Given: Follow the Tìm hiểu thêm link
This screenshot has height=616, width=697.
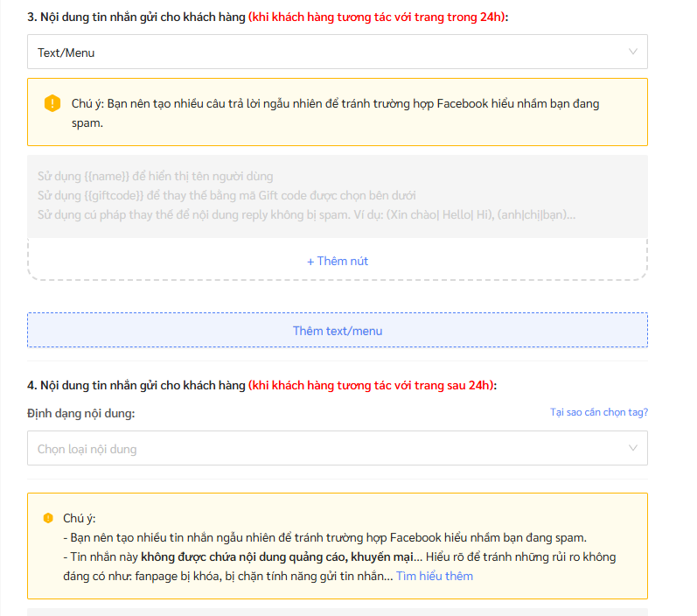Looking at the screenshot, I should (x=434, y=576).
